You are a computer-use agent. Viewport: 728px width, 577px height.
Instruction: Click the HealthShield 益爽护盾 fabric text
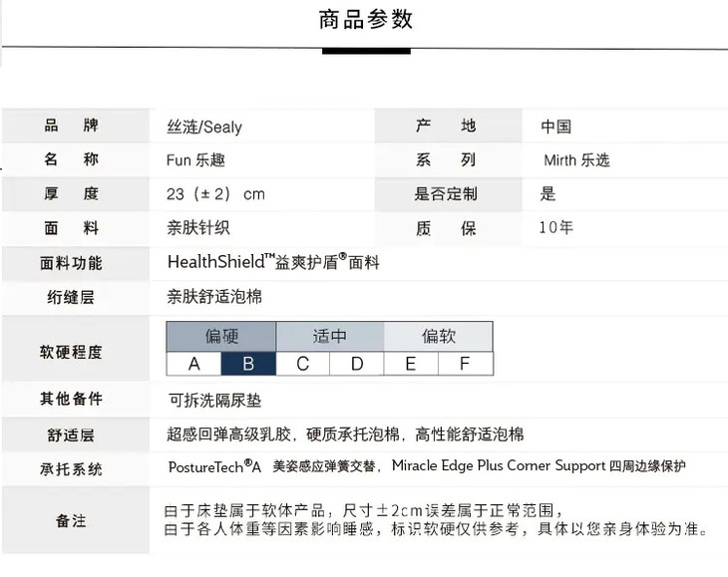pyautogui.click(x=273, y=263)
